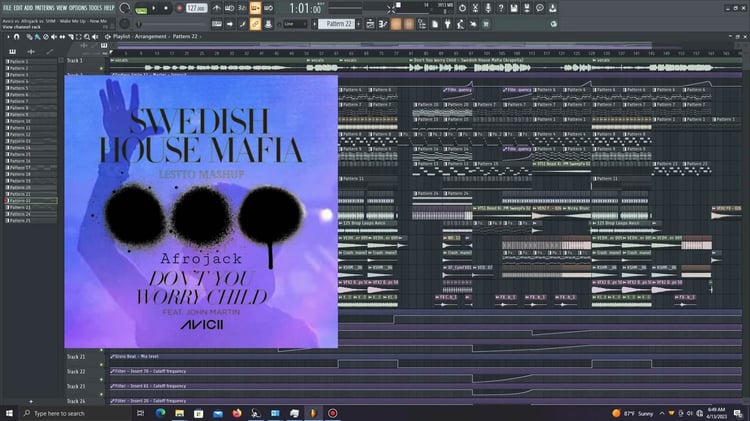Screen dimensions: 750x421
Task: Click the stop button in transport
Action: coord(165,8)
